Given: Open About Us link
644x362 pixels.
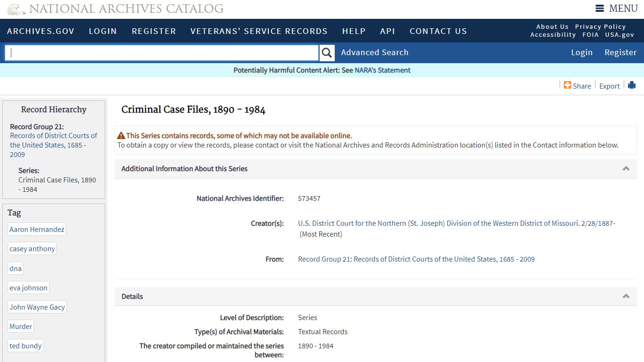Looking at the screenshot, I should point(552,26).
